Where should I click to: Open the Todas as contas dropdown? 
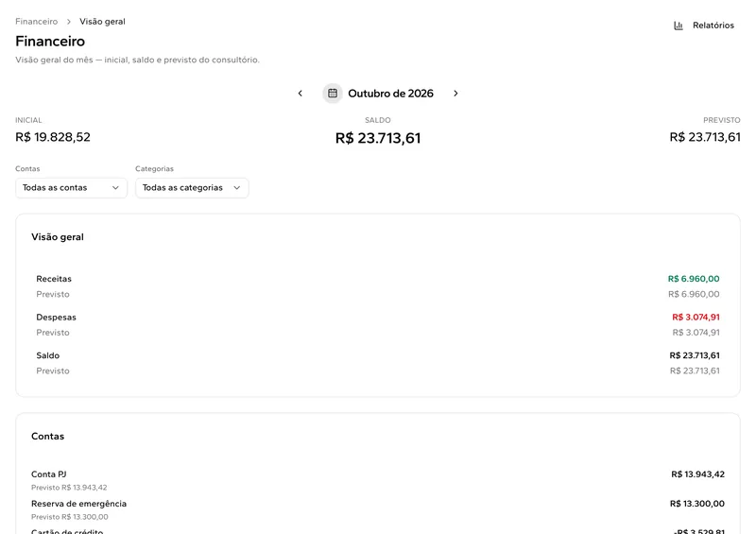tap(72, 188)
